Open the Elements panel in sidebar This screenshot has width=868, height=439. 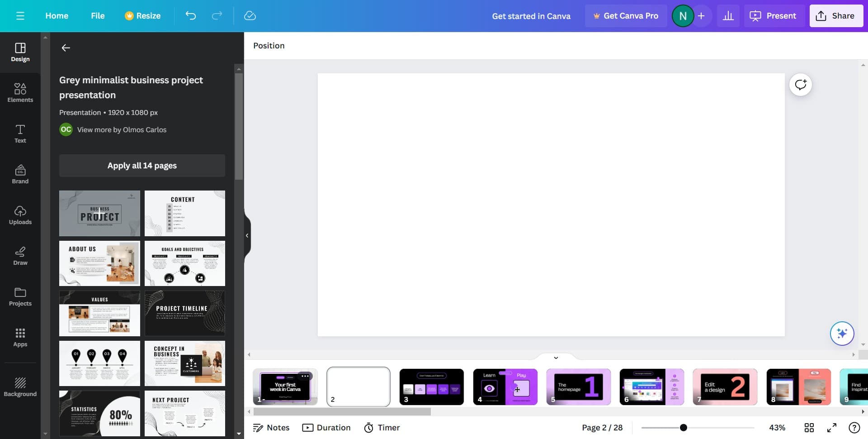20,93
